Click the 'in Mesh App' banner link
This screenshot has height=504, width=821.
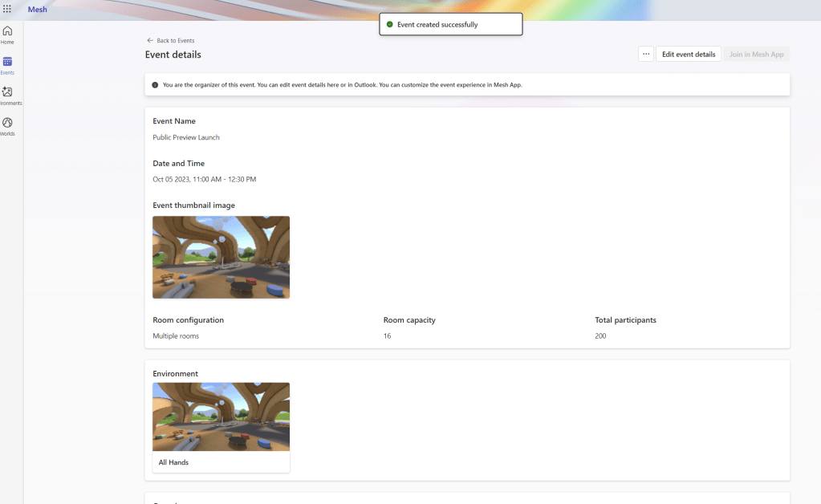tap(504, 84)
